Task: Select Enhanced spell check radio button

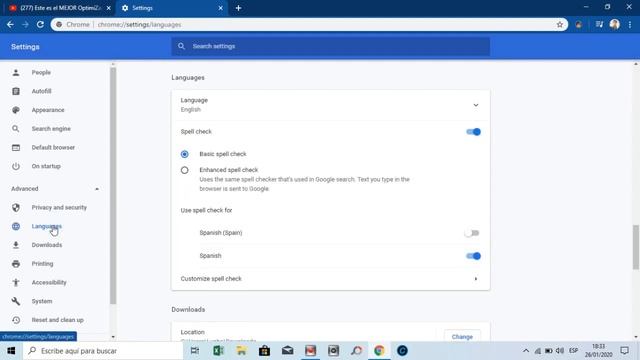Action: (184, 170)
